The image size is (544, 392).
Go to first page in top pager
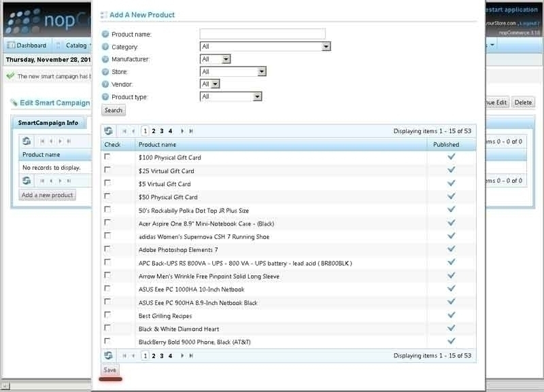click(x=124, y=131)
